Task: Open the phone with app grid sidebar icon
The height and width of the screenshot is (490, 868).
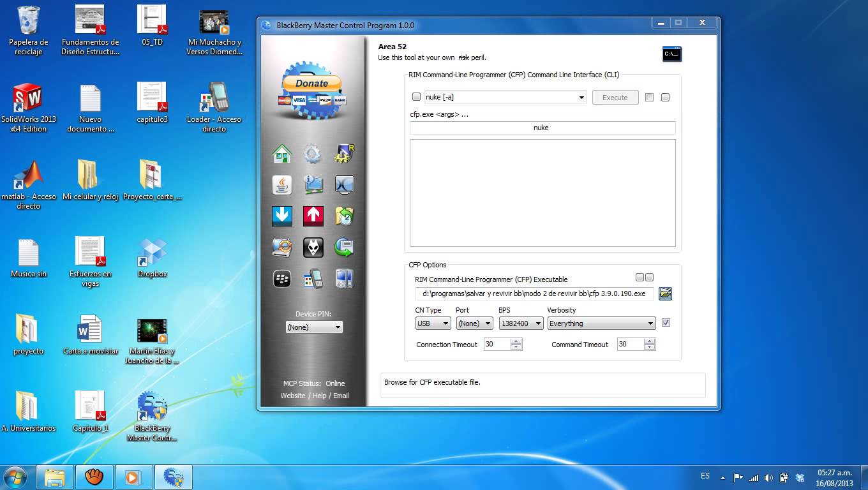Action: coord(313,279)
